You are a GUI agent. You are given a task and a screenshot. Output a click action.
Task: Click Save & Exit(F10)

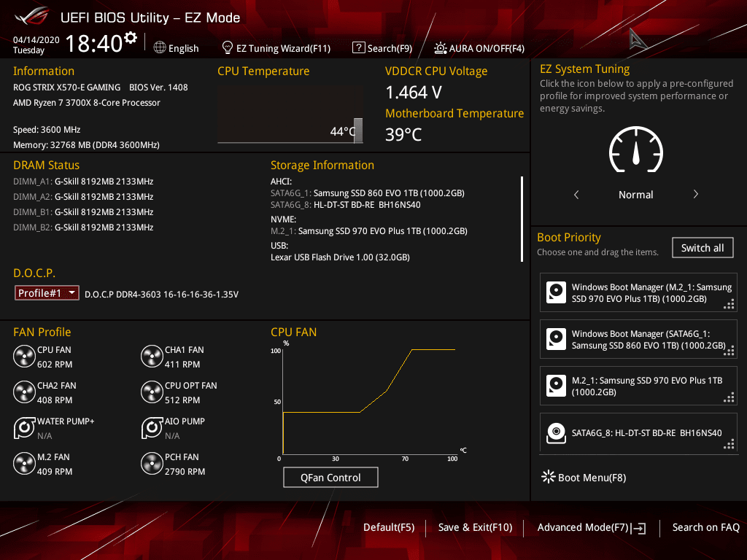pos(475,527)
